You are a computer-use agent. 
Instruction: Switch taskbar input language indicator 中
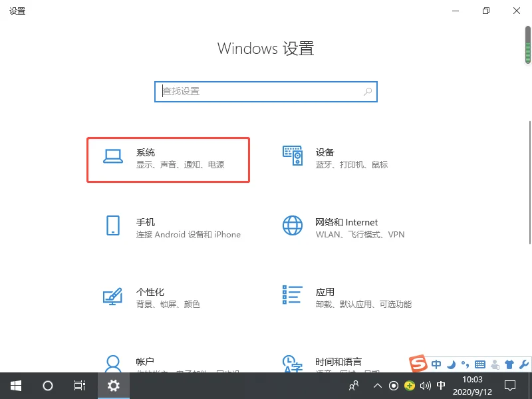coord(441,386)
